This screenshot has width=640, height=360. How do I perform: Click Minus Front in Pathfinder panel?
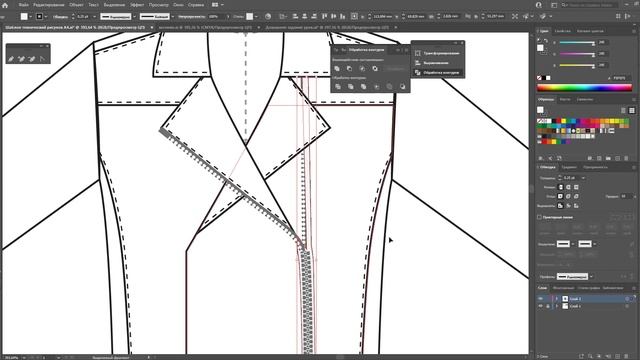click(x=349, y=69)
